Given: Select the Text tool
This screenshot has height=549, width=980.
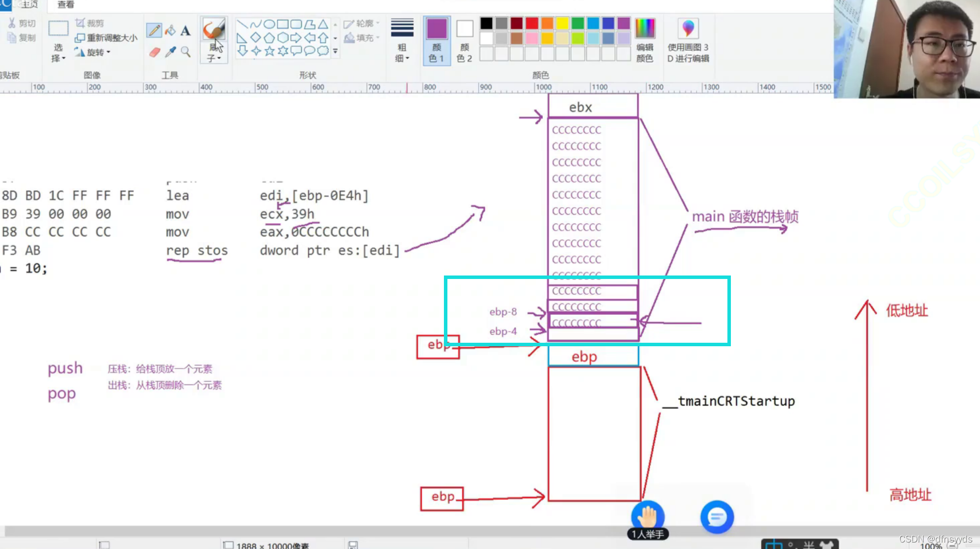Looking at the screenshot, I should (x=185, y=31).
